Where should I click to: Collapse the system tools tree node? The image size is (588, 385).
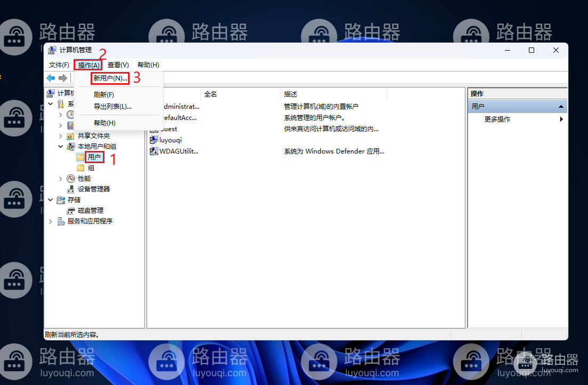coord(50,104)
